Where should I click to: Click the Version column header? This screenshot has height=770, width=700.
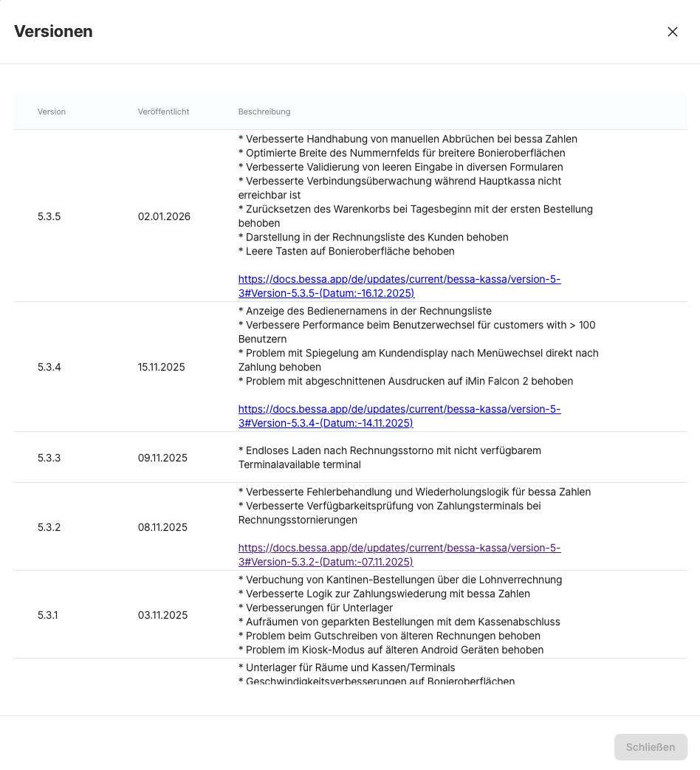(x=52, y=112)
